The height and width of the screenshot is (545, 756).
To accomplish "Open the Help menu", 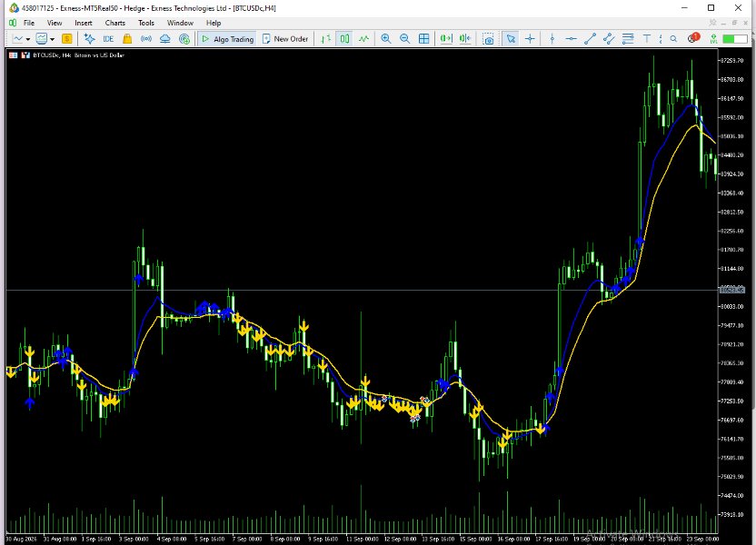I will 214,23.
